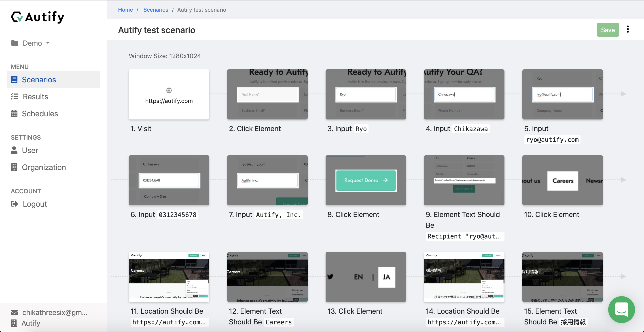Image resolution: width=644 pixels, height=332 pixels.
Task: Click the chikathreesix account email entry
Action: point(55,312)
